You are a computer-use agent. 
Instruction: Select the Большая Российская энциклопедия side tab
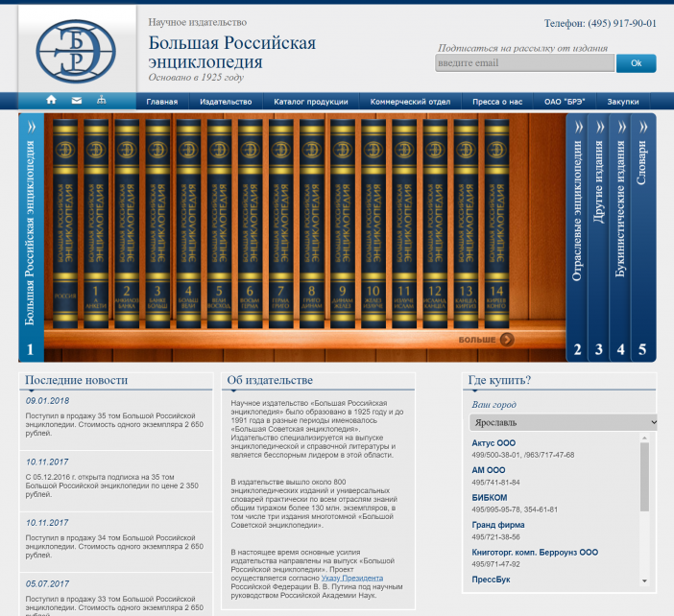[31, 237]
